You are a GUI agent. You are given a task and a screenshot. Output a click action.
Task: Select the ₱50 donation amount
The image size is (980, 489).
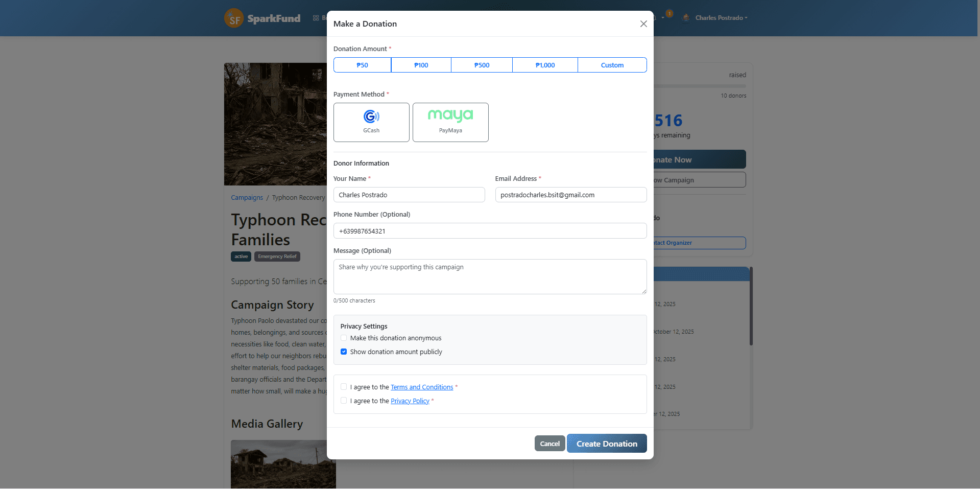[x=362, y=65]
